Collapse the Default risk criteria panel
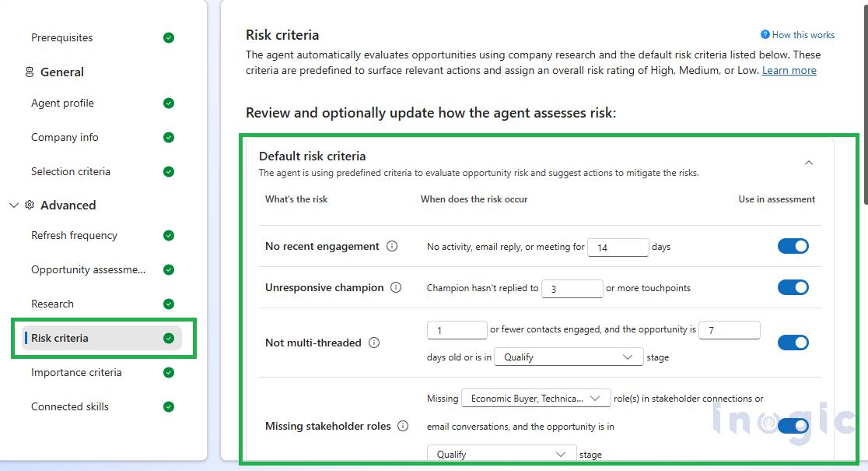Image resolution: width=868 pixels, height=471 pixels. [809, 163]
